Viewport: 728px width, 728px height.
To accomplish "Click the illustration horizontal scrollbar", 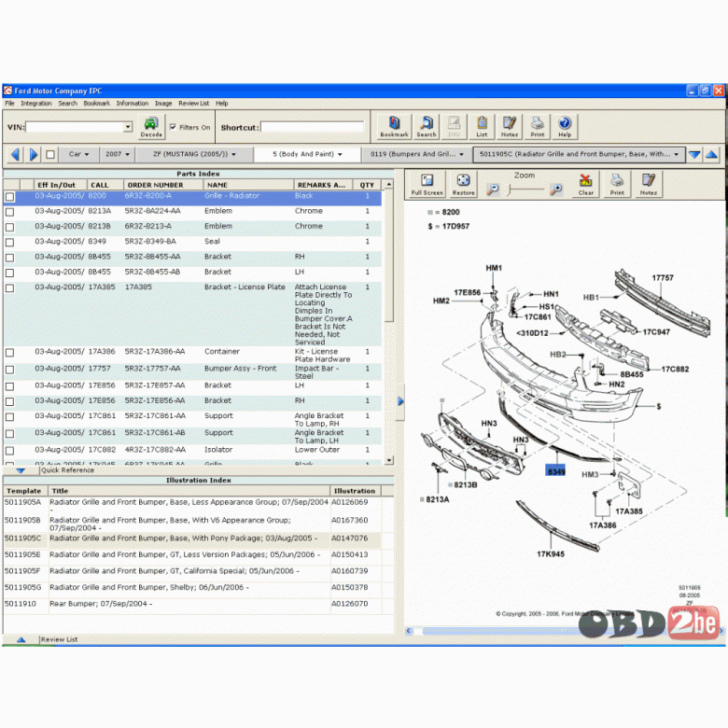I will pos(564,631).
